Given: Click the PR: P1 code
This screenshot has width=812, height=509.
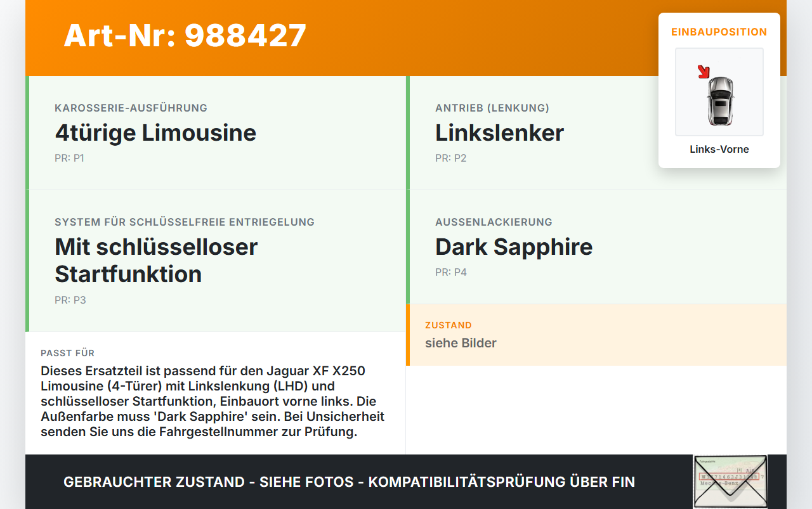Looking at the screenshot, I should click(69, 158).
